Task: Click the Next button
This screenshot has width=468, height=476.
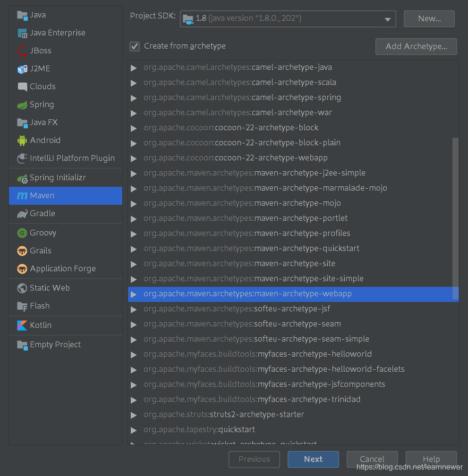Action: (313, 459)
